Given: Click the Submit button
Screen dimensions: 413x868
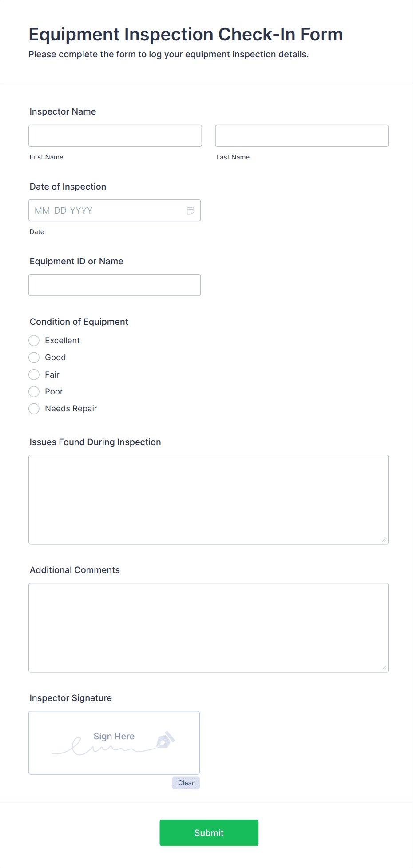Looking at the screenshot, I should coord(209,832).
